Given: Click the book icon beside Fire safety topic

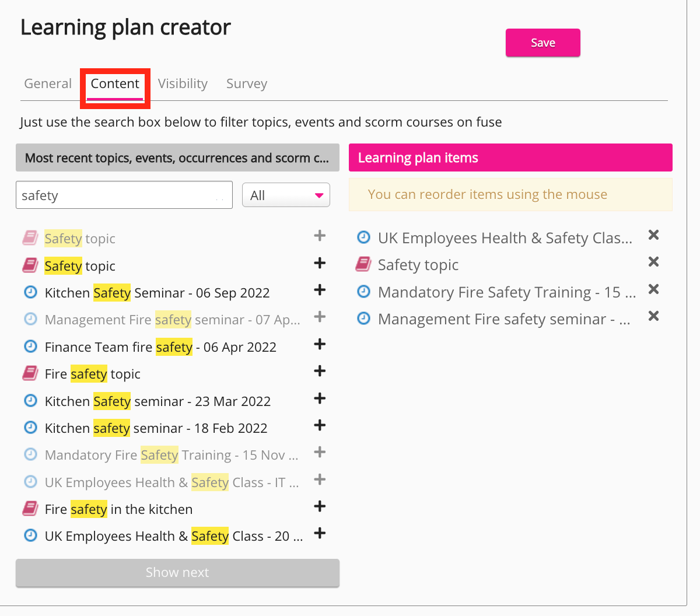Looking at the screenshot, I should click(x=30, y=374).
